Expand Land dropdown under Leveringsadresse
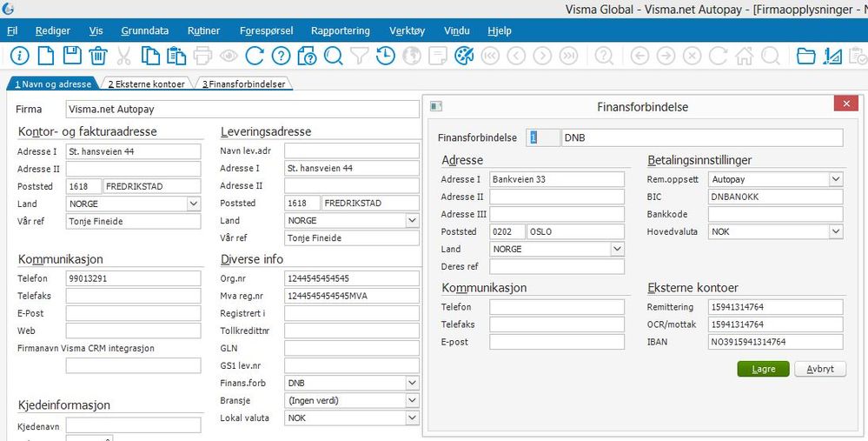This screenshot has width=868, height=441. (x=412, y=220)
